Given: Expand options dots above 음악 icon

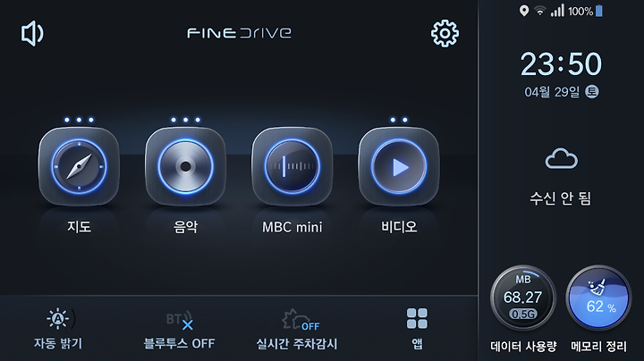Looking at the screenshot, I should tap(186, 120).
